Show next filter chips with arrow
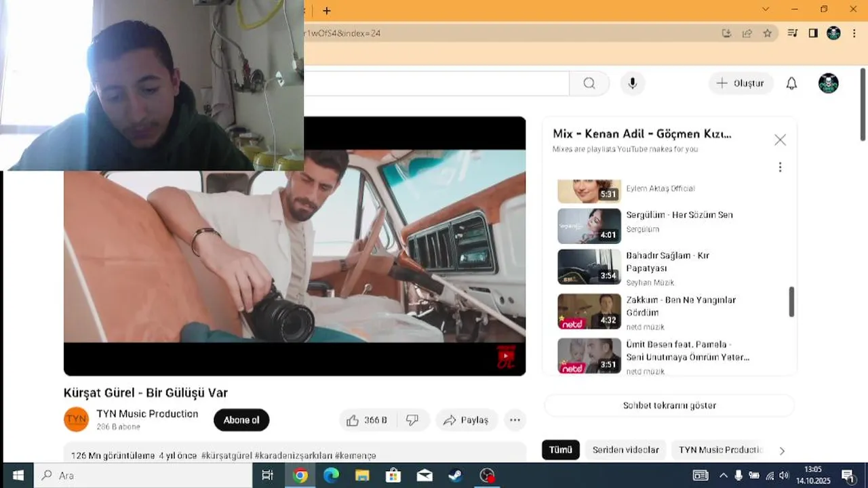 point(782,451)
